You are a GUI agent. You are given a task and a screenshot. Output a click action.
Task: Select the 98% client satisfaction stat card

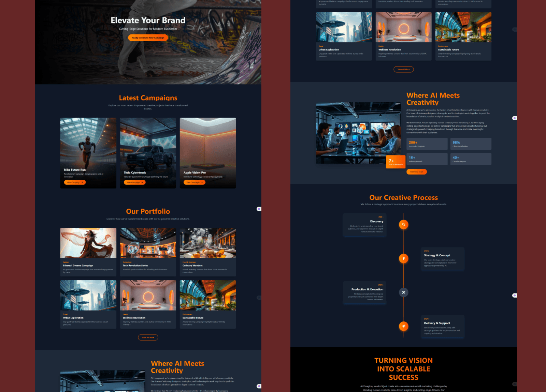tap(471, 144)
